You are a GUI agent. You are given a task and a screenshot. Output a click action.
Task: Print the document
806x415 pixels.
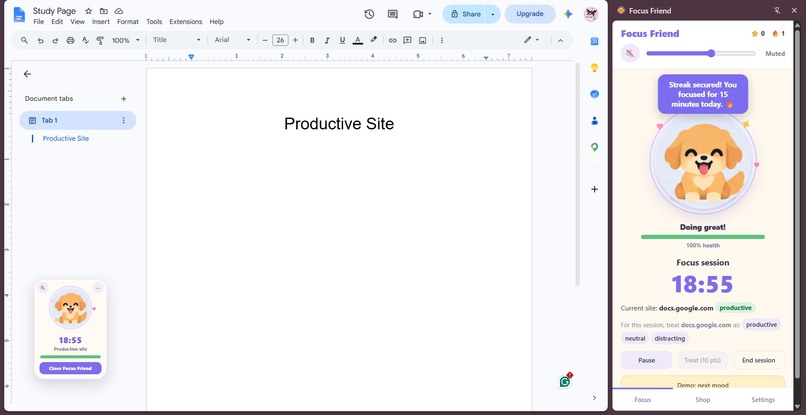point(70,40)
